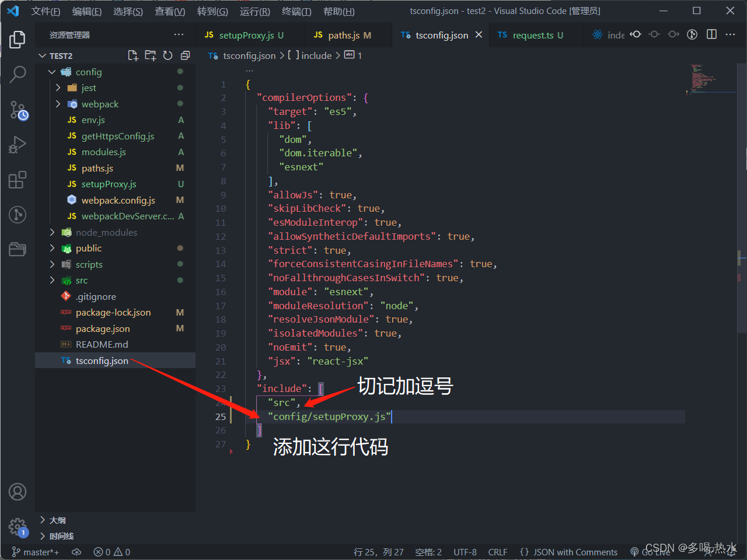The image size is (747, 560).
Task: Open editor more actions ellipsis
Action: pos(730,34)
